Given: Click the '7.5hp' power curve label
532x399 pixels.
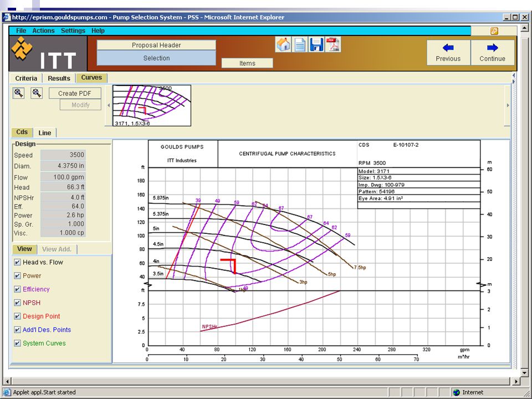Looking at the screenshot, I should click(360, 267).
